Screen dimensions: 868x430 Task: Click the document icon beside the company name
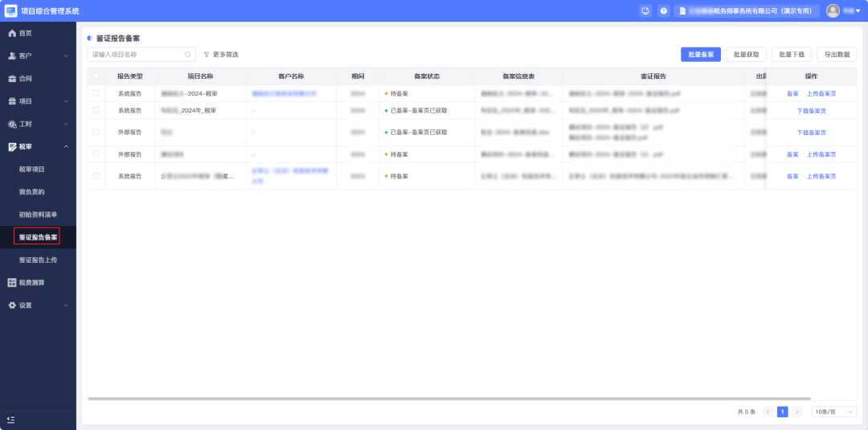(682, 11)
